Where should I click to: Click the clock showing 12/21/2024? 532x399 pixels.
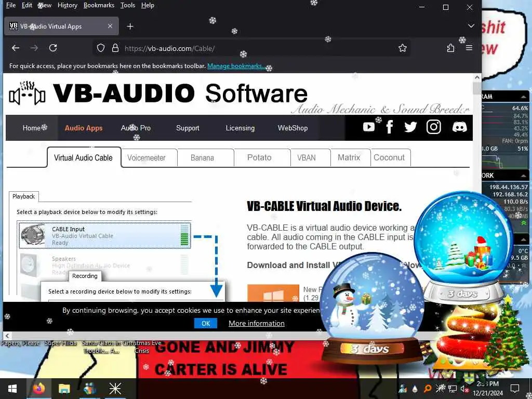tap(488, 389)
